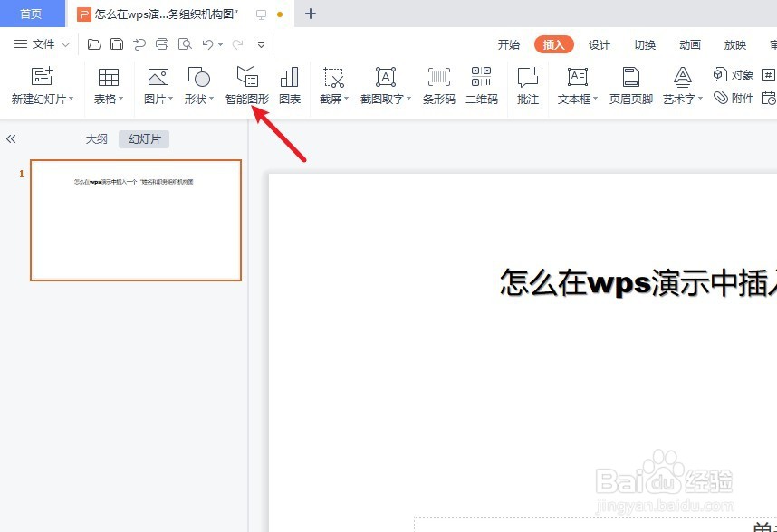Expand the 截屏 dropdown arrow
The width and height of the screenshot is (777, 532).
[346, 99]
